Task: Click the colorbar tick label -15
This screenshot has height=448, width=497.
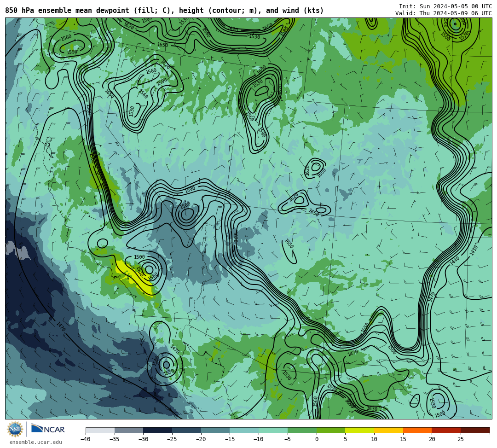Action: click(230, 439)
